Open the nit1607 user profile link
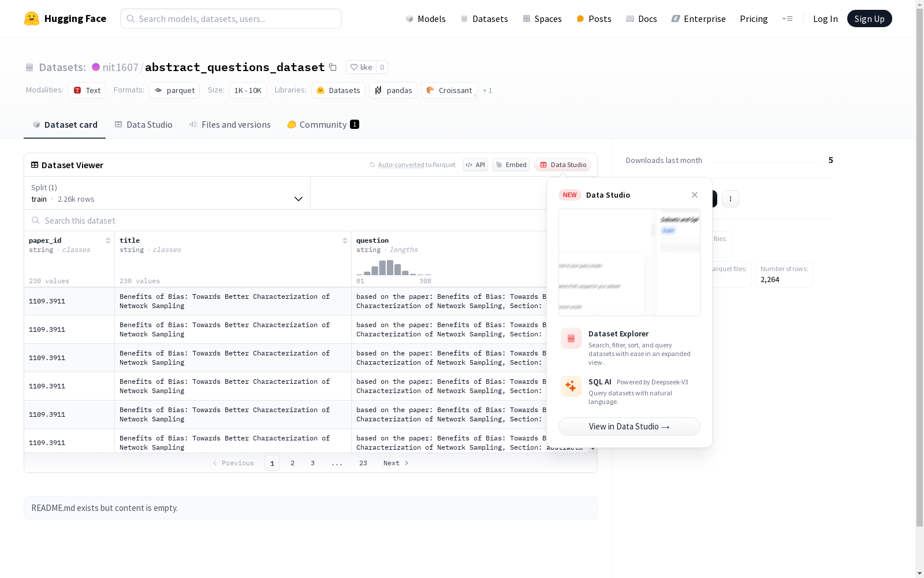This screenshot has width=924, height=578. pyautogui.click(x=120, y=67)
